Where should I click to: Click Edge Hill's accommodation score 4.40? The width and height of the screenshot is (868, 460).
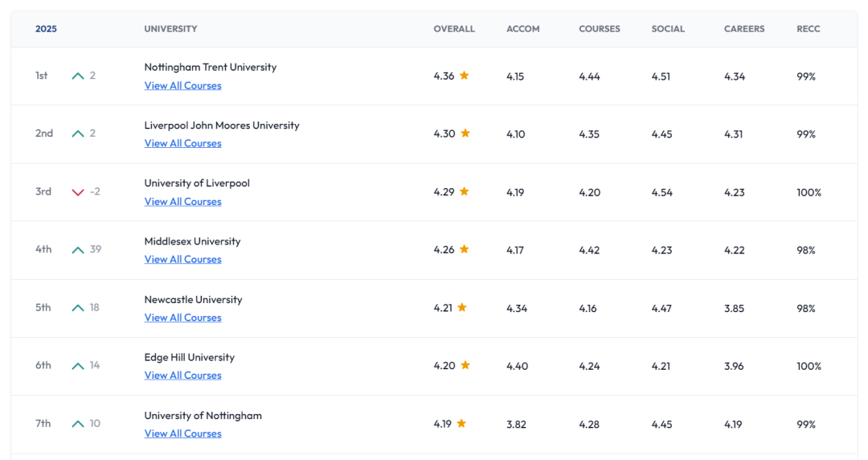point(518,366)
